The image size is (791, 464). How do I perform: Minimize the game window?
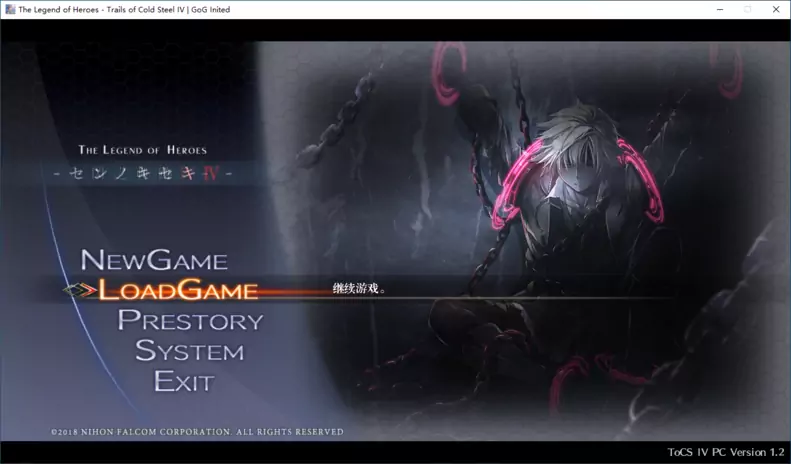720,10
